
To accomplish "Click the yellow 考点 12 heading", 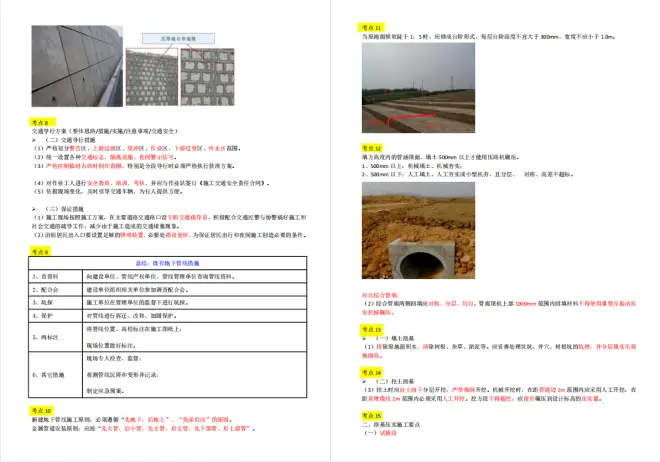I will [370, 147].
